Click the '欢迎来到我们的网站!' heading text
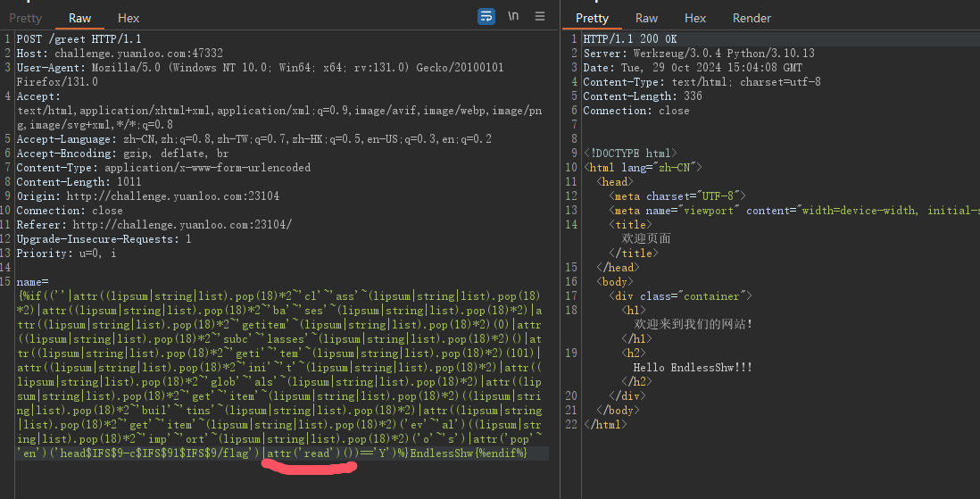The height and width of the screenshot is (499, 980). tap(693, 325)
